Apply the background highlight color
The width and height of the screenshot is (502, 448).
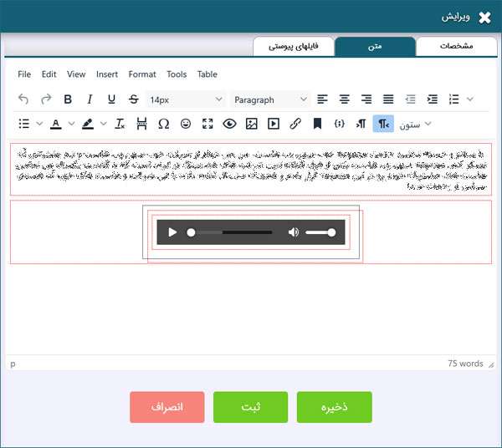click(x=88, y=124)
